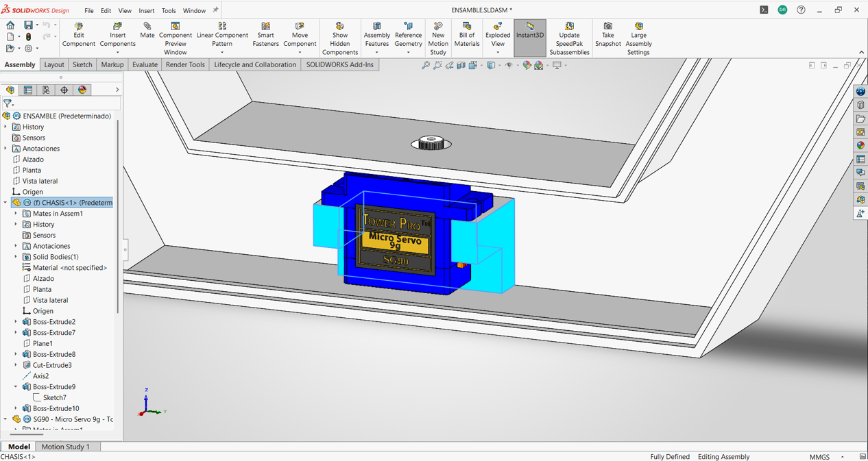The height and width of the screenshot is (461, 868).
Task: Open Component Preview Window
Action: click(176, 38)
